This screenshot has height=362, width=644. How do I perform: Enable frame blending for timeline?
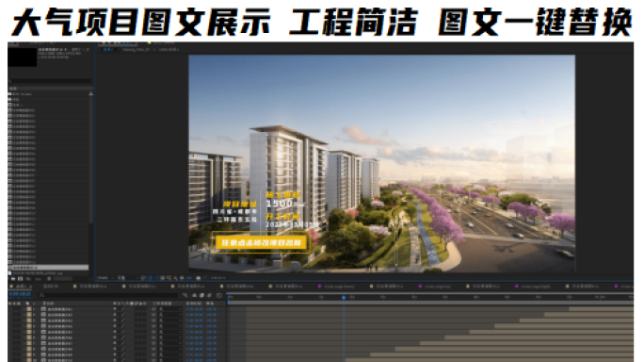click(201, 295)
